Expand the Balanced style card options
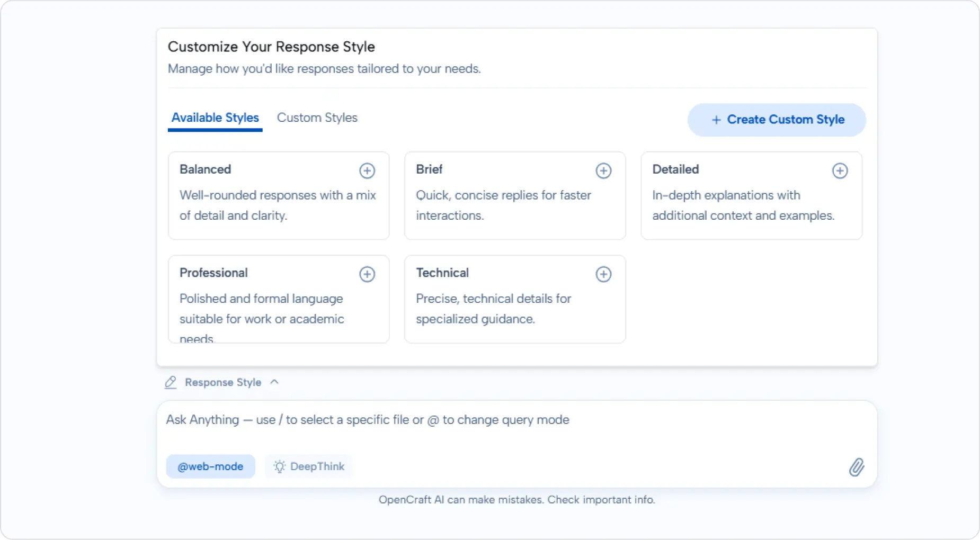Image resolution: width=980 pixels, height=540 pixels. (368, 170)
